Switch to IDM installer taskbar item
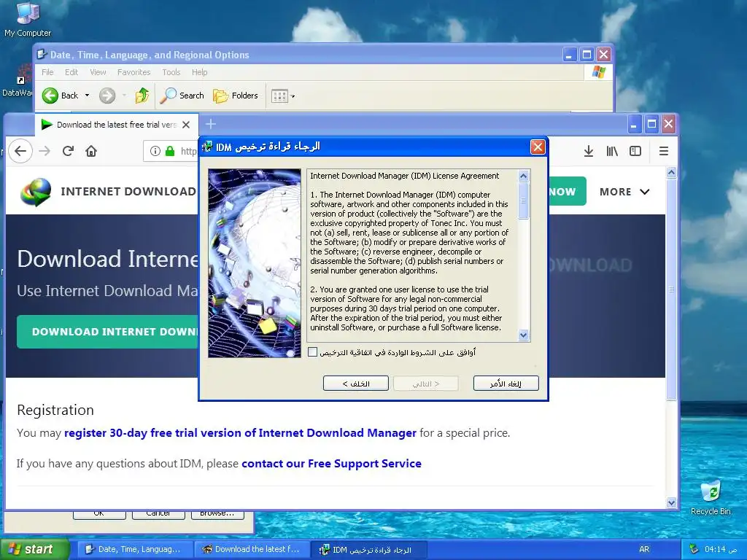 click(x=368, y=550)
